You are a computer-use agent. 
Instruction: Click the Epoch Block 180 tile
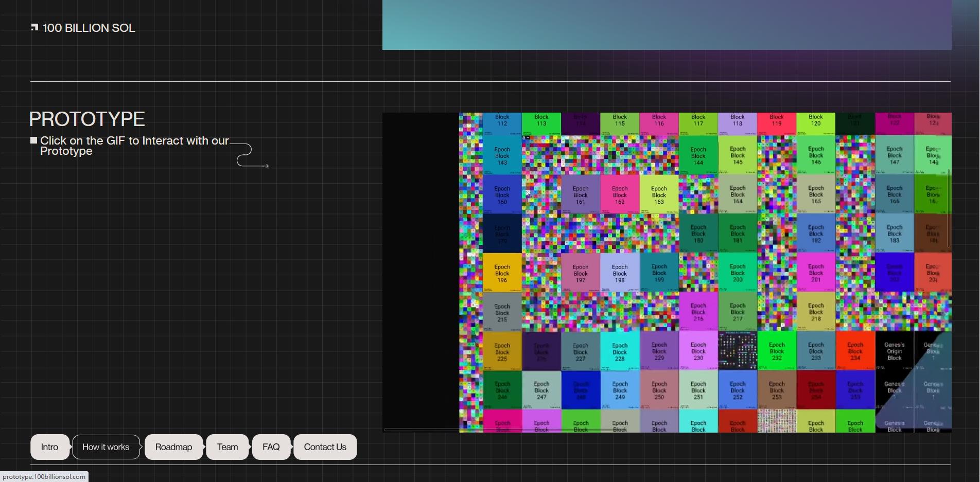coord(698,234)
